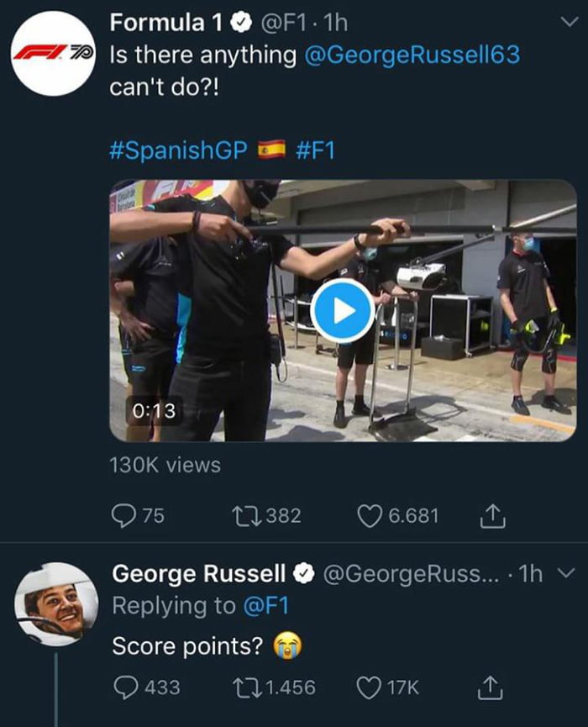
Task: Like the Formula 1 tweet
Action: 370,515
